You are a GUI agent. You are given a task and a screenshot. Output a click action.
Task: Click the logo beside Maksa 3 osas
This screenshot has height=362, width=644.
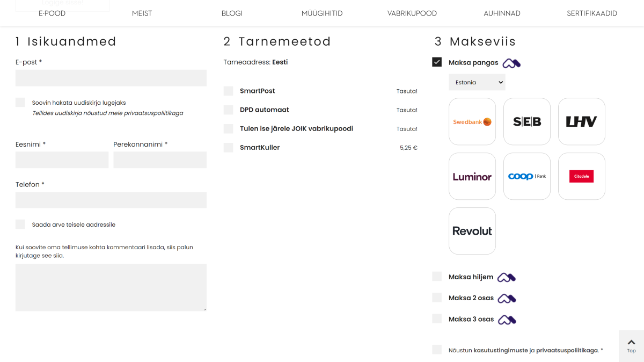click(x=507, y=320)
